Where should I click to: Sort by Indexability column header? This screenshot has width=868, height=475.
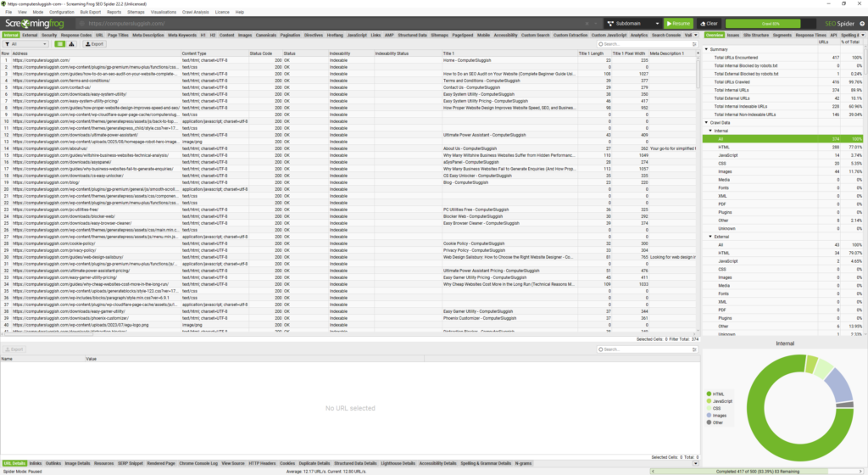[x=350, y=53]
